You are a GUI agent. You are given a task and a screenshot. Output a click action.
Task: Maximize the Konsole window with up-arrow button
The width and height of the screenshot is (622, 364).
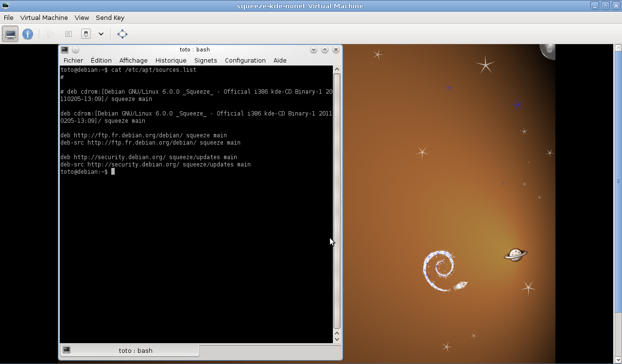pyautogui.click(x=325, y=50)
